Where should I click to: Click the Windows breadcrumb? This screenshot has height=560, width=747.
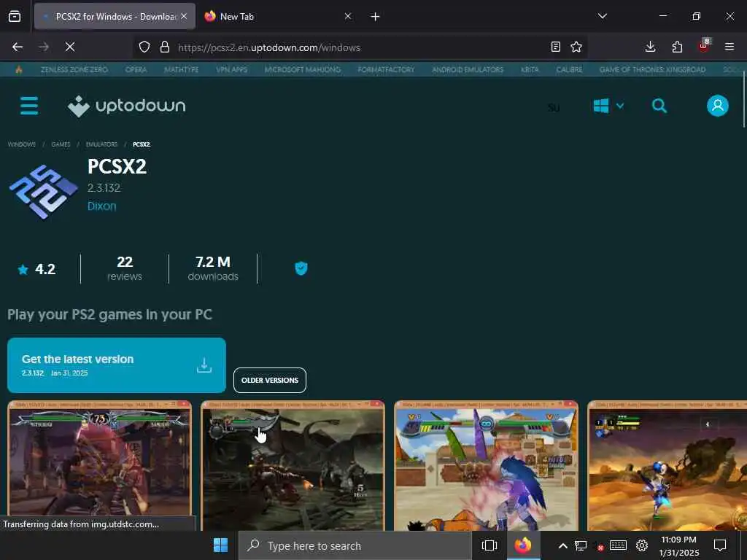[x=21, y=144]
